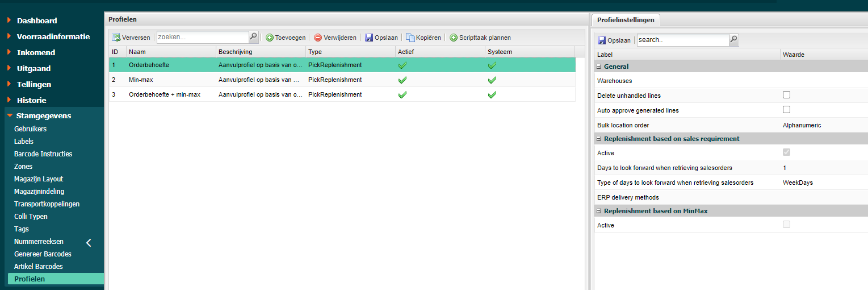Collapse sidebar using the left chevron arrow
This screenshot has height=290, width=868.
coord(89,243)
